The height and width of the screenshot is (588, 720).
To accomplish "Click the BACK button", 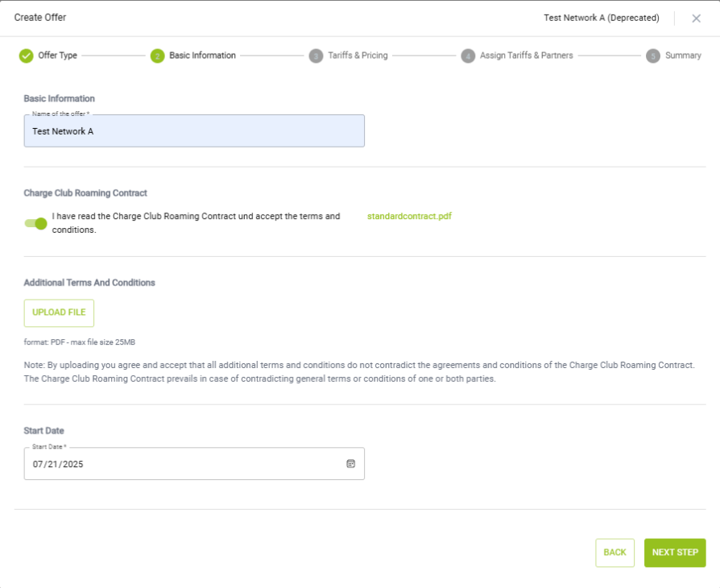I will pyautogui.click(x=614, y=553).
